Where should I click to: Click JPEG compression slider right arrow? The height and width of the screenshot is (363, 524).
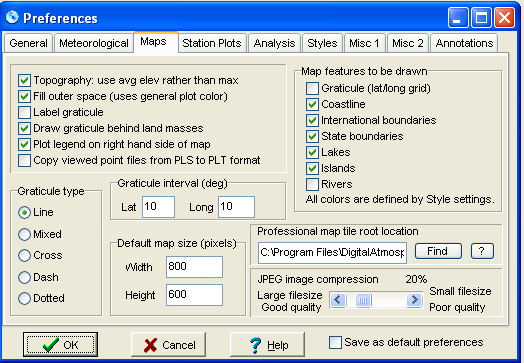pyautogui.click(x=414, y=299)
